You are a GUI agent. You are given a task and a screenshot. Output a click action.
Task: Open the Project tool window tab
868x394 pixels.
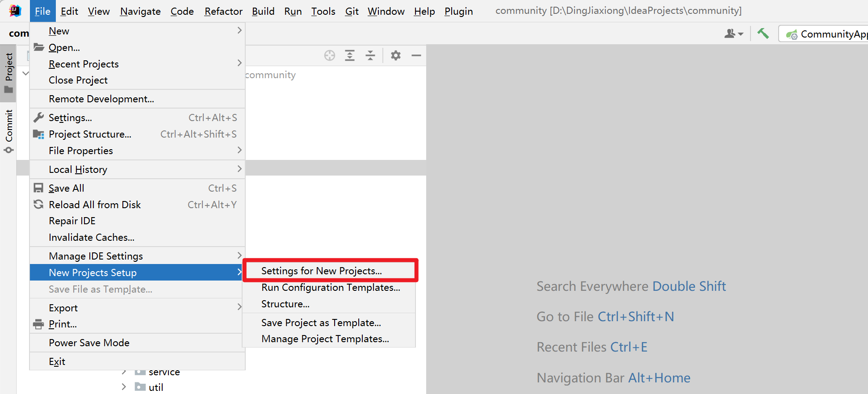tap(8, 73)
